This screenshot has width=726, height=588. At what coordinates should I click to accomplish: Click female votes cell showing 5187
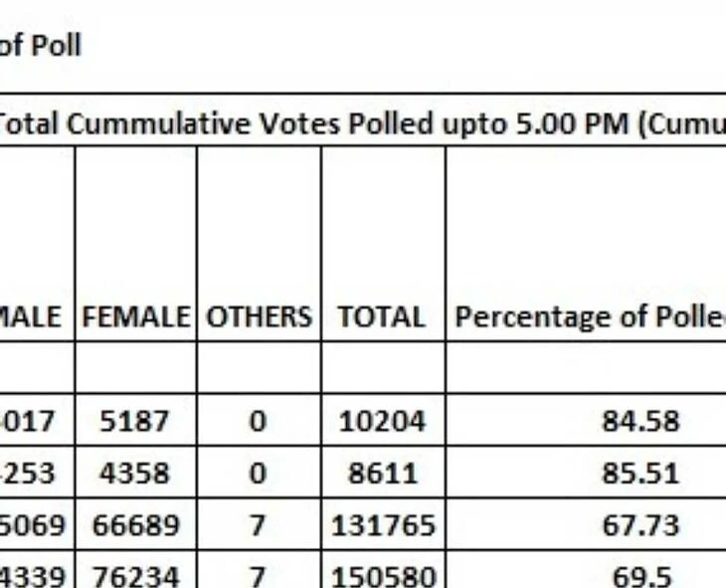click(x=135, y=421)
